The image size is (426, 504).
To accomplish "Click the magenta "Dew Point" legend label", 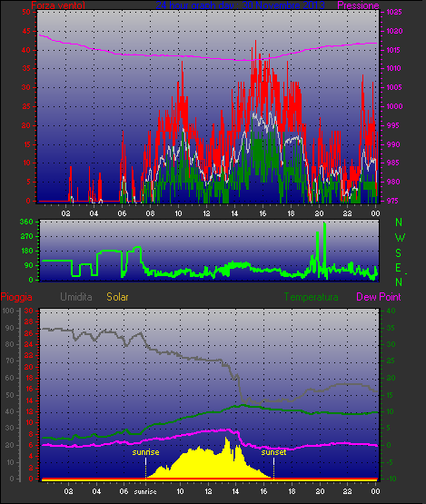I will [379, 297].
